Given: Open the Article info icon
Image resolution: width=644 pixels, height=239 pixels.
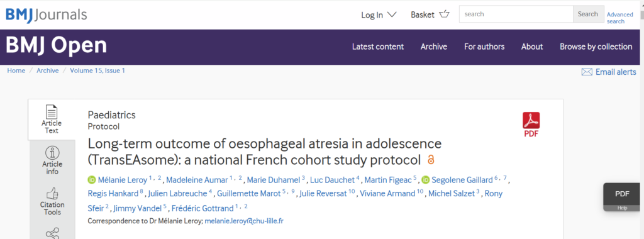Looking at the screenshot, I should [52, 153].
